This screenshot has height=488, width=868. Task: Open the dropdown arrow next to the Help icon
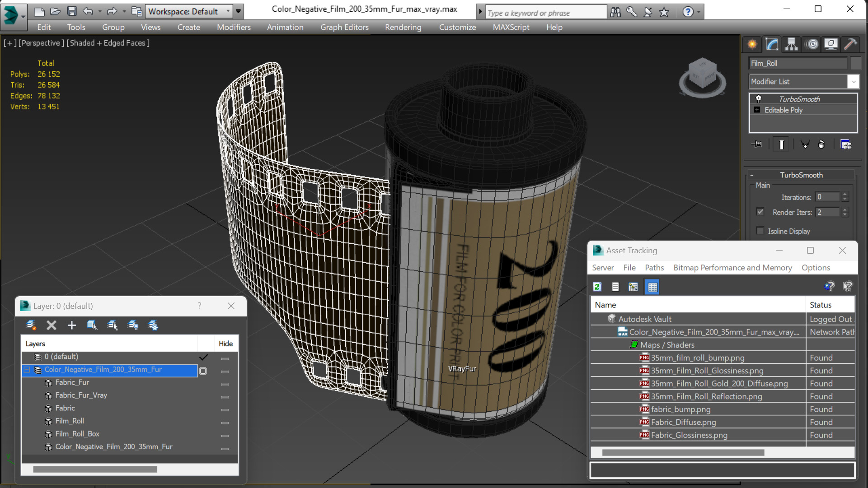point(699,12)
